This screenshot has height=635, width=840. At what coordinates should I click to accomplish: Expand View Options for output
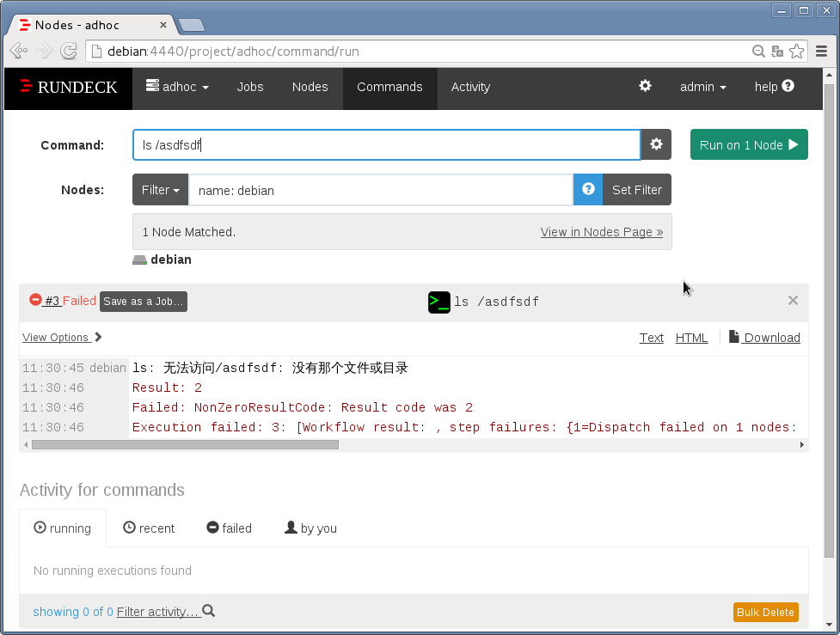coord(62,338)
